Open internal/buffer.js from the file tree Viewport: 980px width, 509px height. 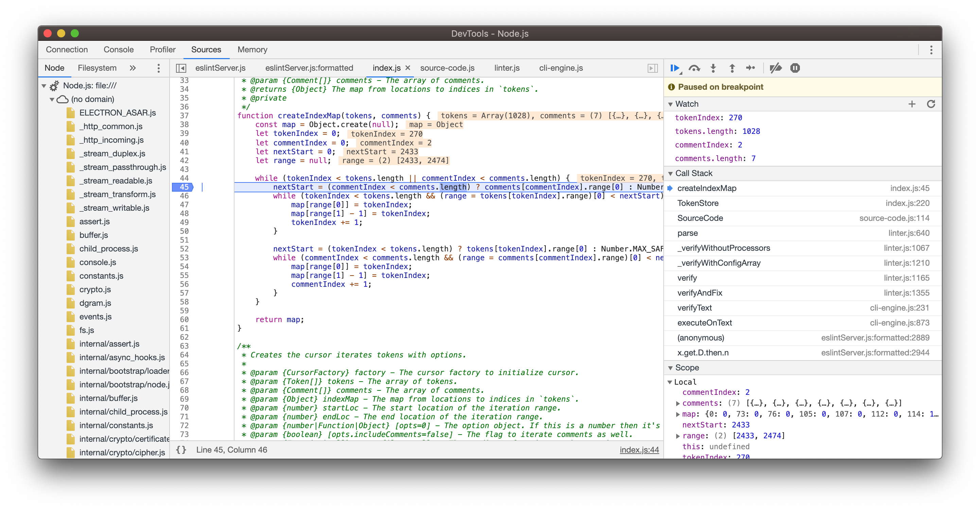point(108,398)
